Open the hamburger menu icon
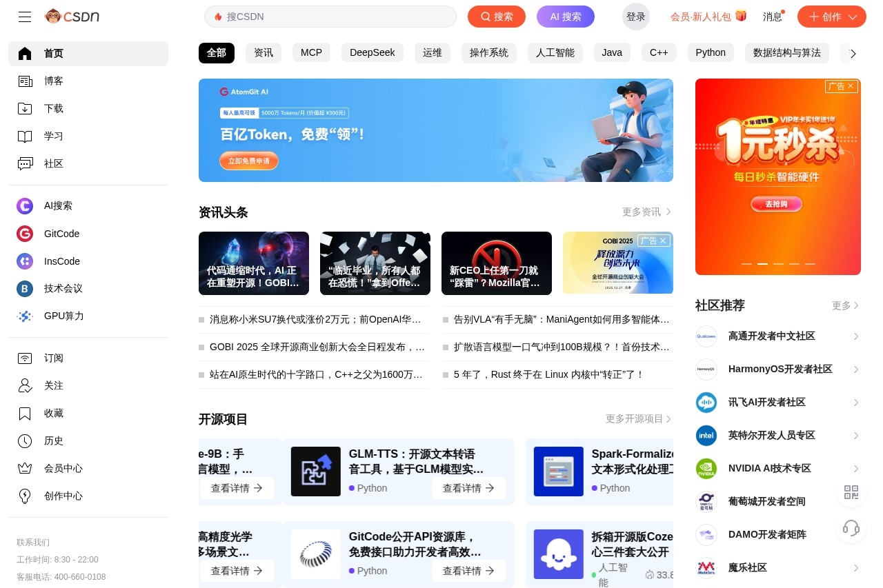The image size is (883, 588). (x=25, y=17)
